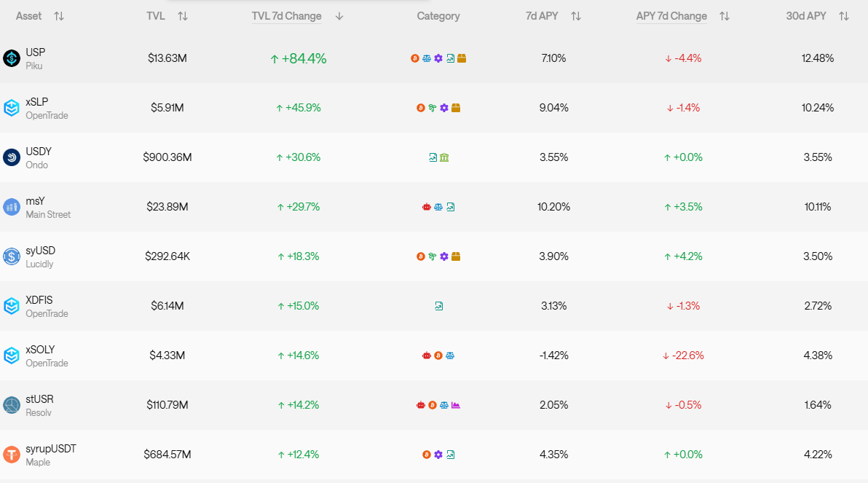
Task: Toggle sort arrows beside TVL header
Action: [x=183, y=17]
